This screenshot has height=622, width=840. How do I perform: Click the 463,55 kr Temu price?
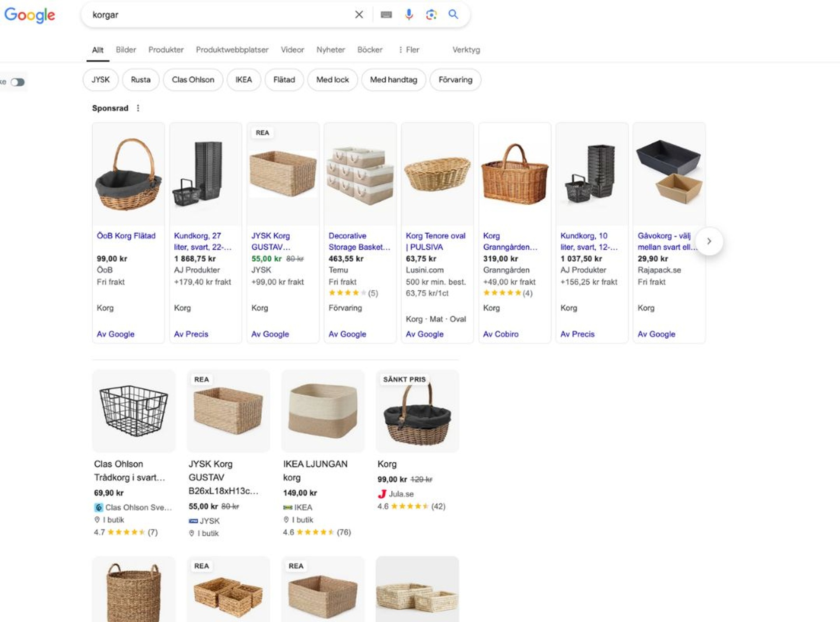tap(346, 259)
